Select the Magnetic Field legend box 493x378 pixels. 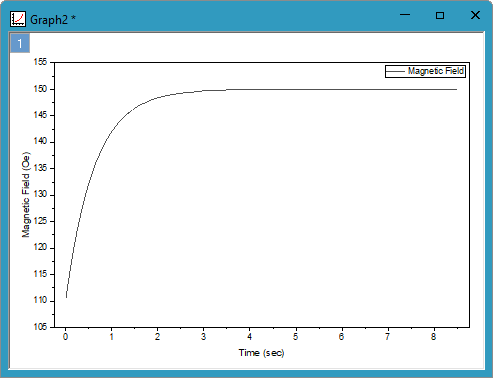point(425,71)
